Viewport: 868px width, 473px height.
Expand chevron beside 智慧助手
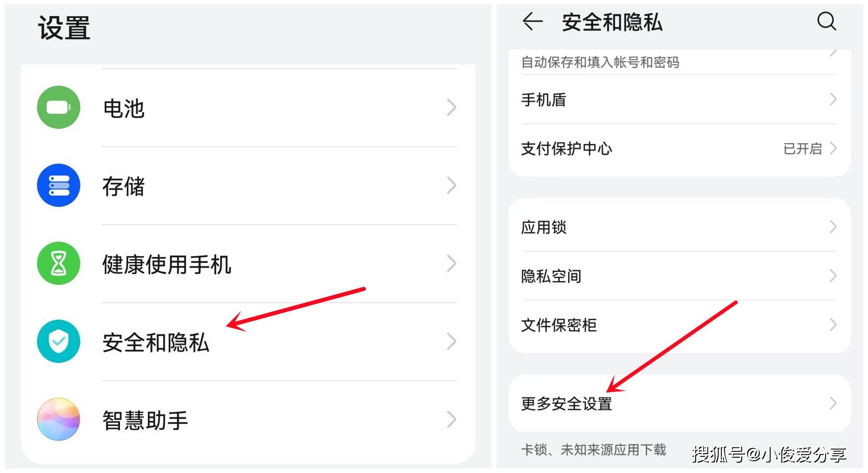451,419
